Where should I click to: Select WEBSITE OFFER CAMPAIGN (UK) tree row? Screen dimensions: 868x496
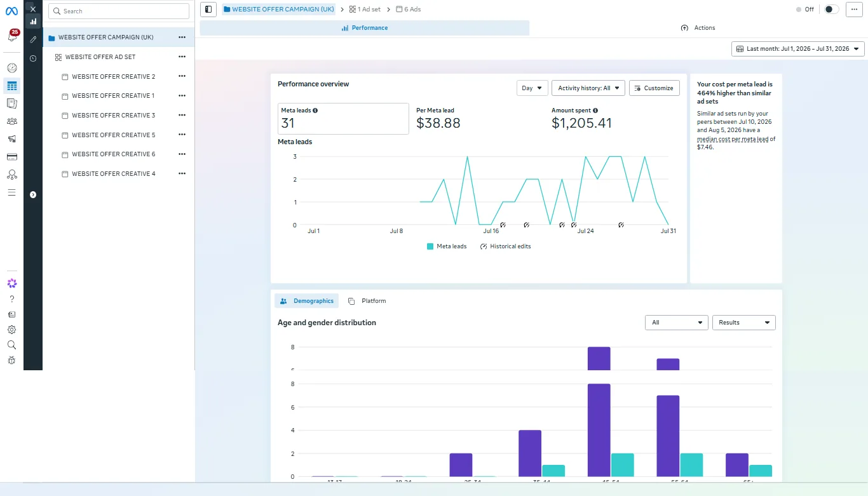point(118,37)
